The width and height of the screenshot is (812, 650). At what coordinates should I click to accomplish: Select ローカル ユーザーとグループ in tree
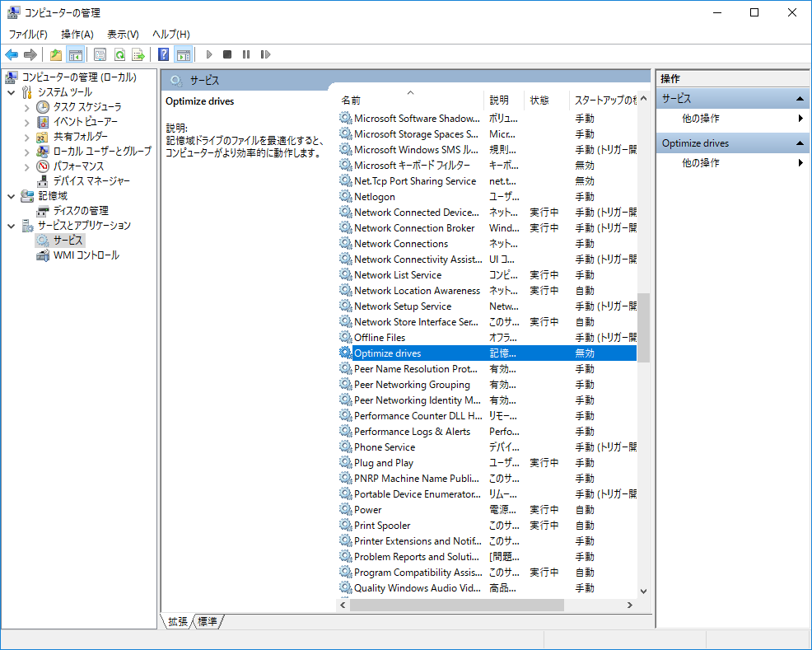[x=103, y=152]
